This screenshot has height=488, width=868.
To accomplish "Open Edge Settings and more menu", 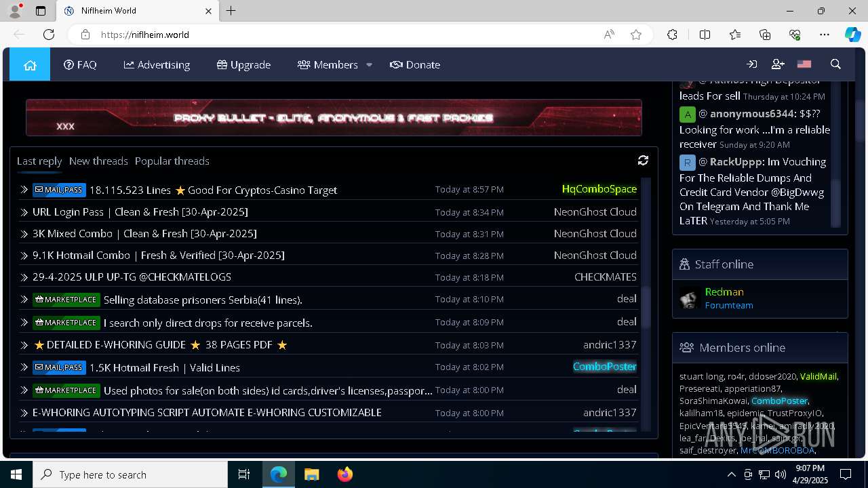I will pyautogui.click(x=825, y=35).
